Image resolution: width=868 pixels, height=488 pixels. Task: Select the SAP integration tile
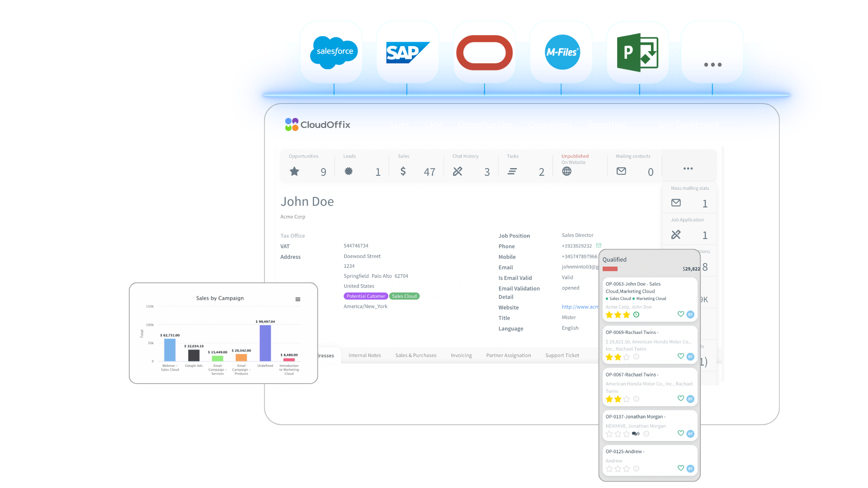(x=407, y=52)
